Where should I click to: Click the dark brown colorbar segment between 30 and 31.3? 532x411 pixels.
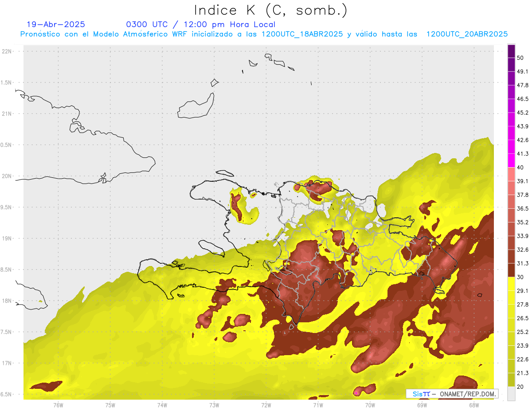[511, 270]
